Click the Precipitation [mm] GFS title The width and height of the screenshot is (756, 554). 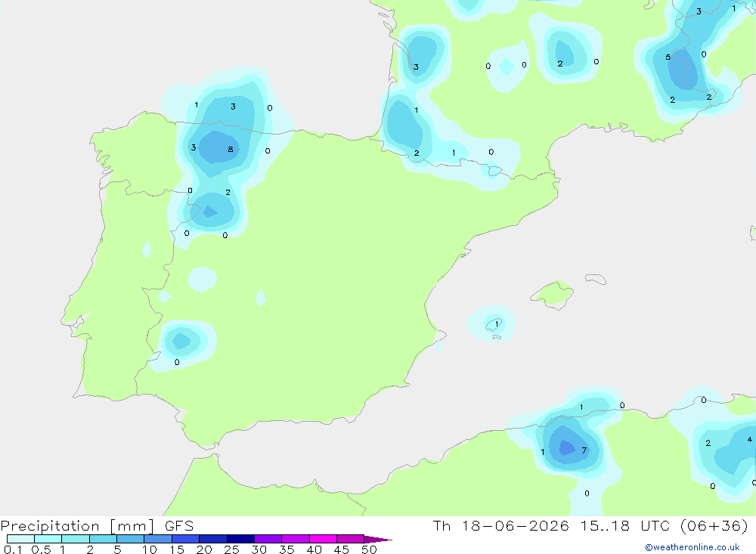pos(97,526)
